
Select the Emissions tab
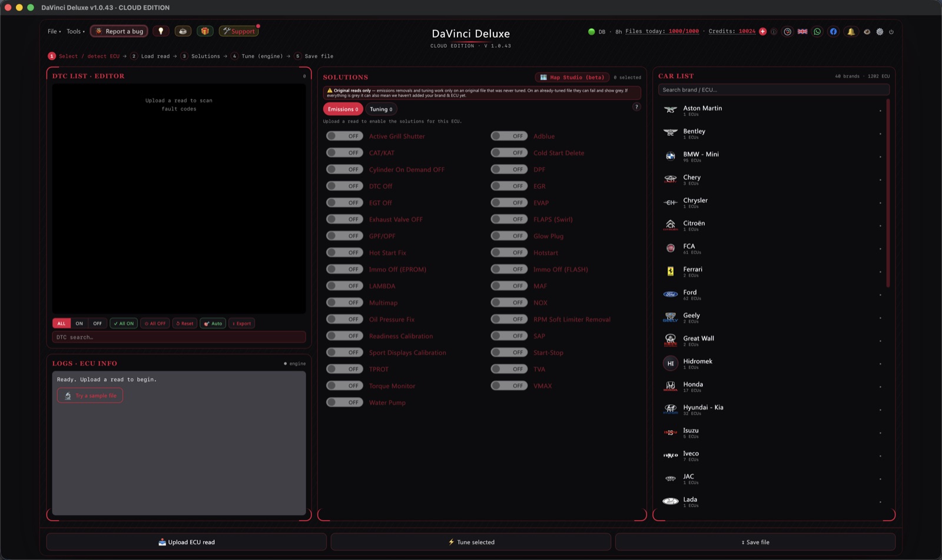tap(343, 109)
